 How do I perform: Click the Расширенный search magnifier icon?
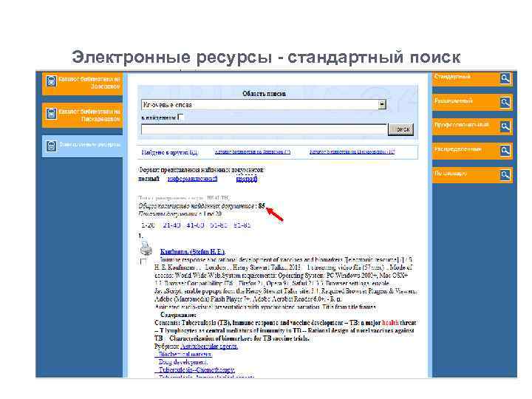pyautogui.click(x=505, y=103)
